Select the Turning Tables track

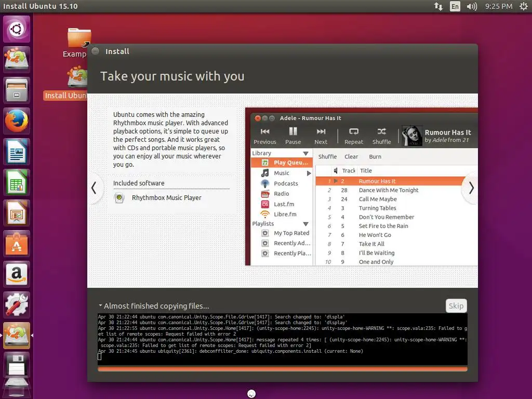[396, 208]
